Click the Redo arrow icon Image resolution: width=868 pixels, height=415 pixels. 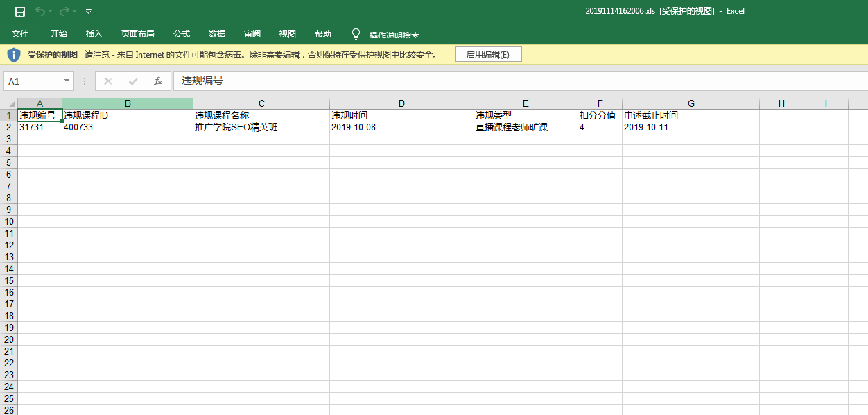coord(64,11)
